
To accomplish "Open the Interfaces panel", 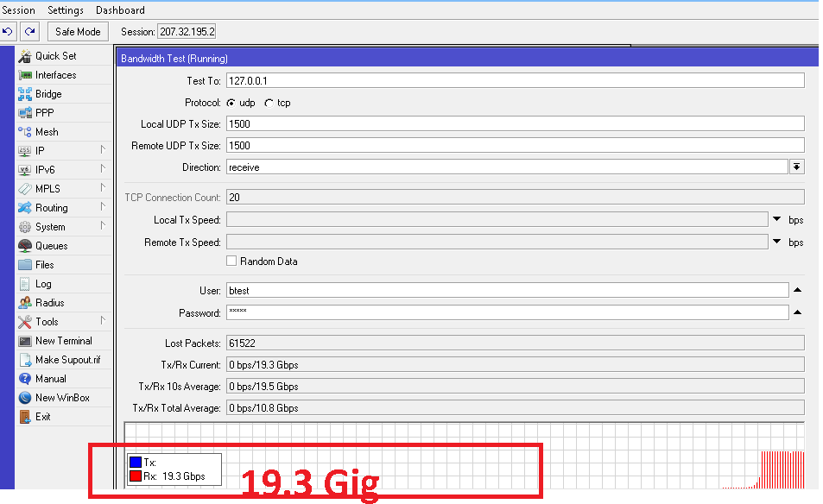I will click(x=52, y=74).
